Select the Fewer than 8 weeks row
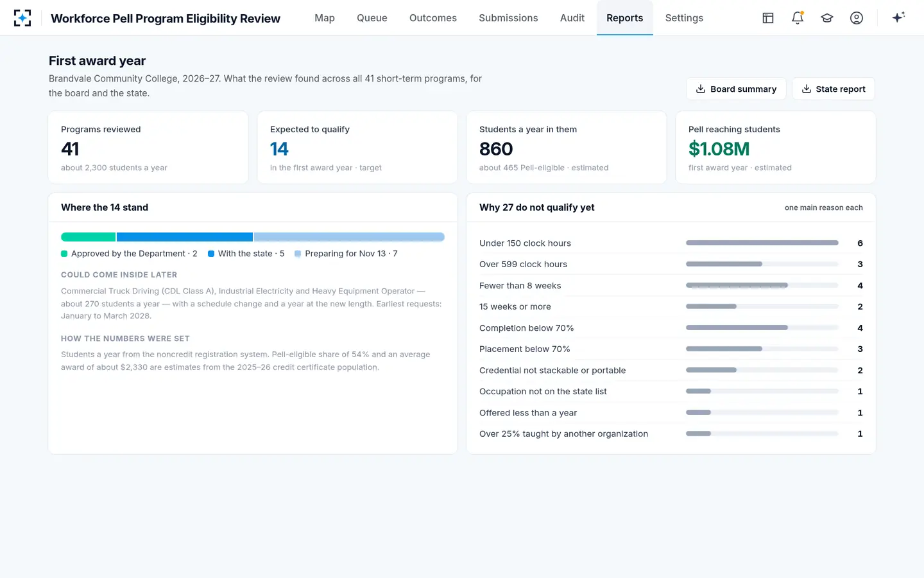 (671, 285)
